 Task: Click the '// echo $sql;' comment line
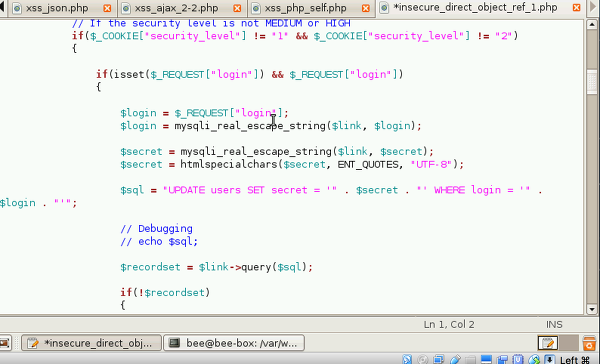pyautogui.click(x=159, y=242)
